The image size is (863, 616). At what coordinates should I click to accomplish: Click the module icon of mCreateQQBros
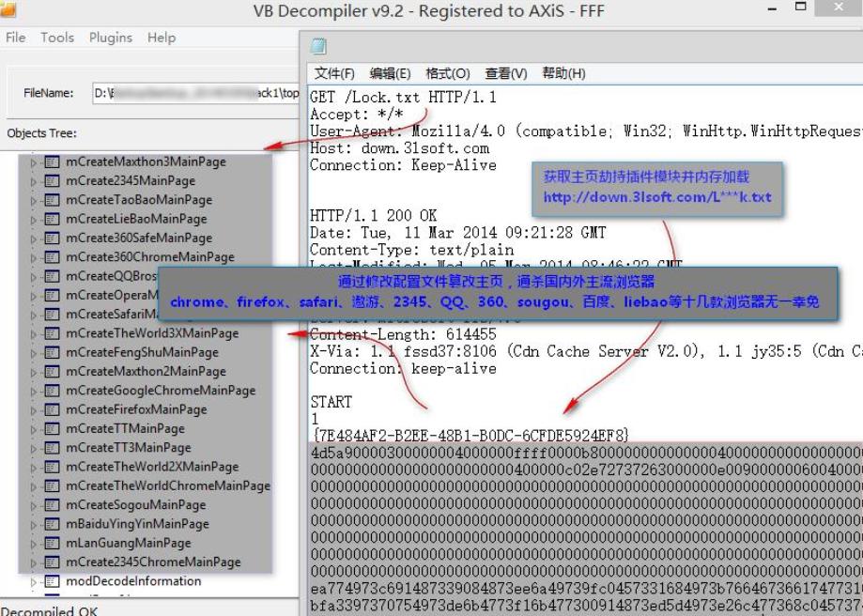coord(52,276)
